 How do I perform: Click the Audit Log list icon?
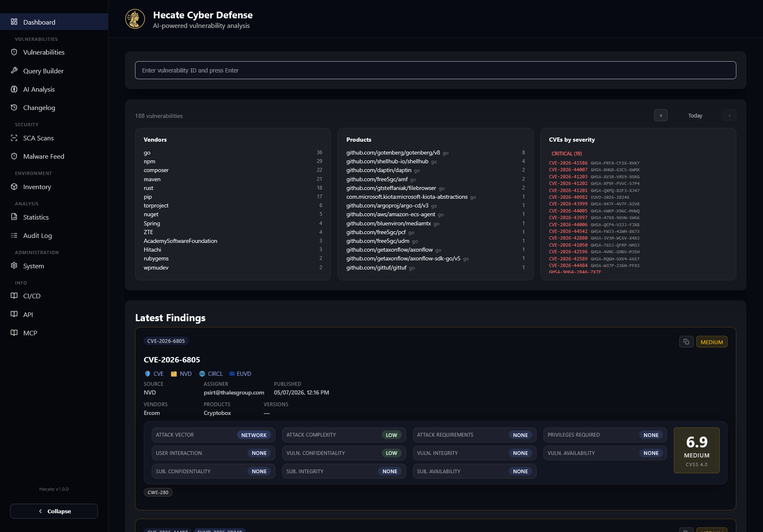point(14,235)
